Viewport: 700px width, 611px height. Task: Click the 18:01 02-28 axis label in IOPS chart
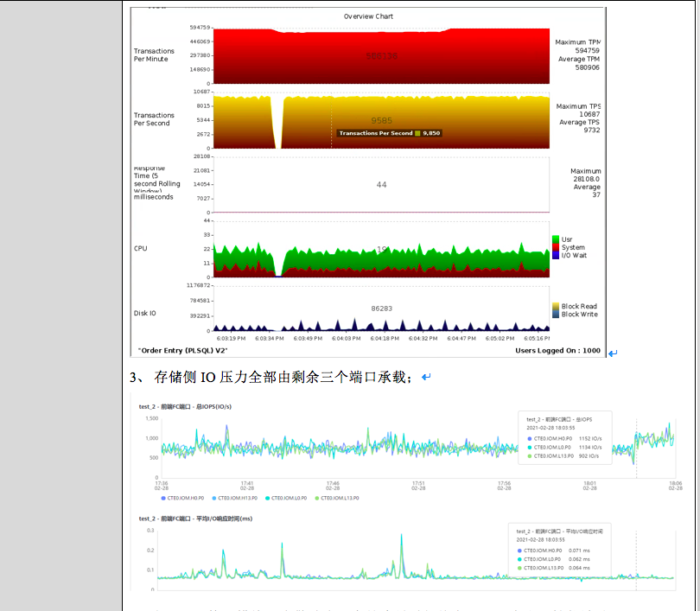[x=589, y=486]
